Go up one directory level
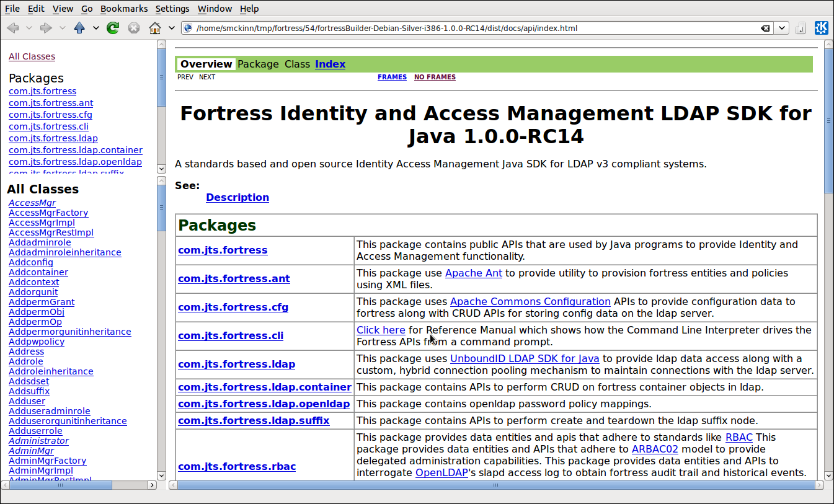Viewport: 834px width, 504px height. 79,28
